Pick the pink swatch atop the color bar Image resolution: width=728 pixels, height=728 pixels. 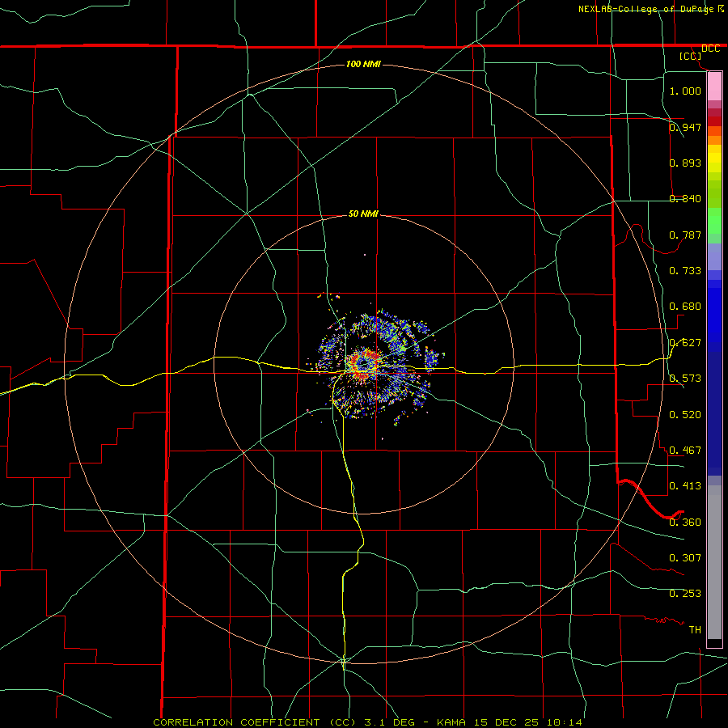click(714, 86)
